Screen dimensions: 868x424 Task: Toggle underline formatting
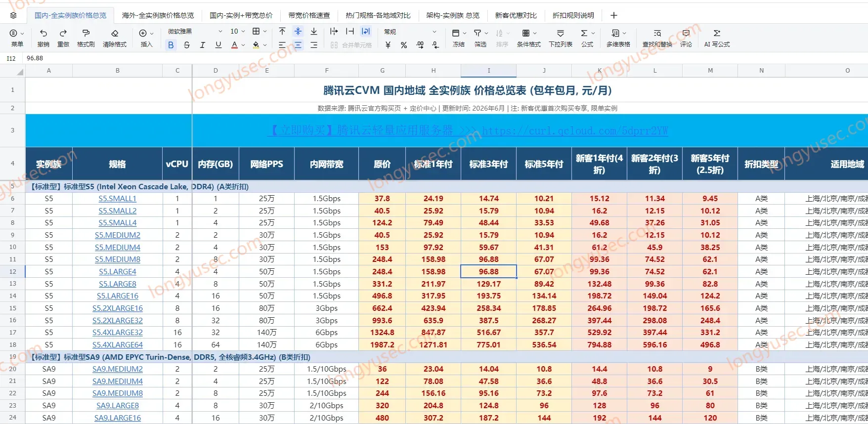pyautogui.click(x=218, y=45)
